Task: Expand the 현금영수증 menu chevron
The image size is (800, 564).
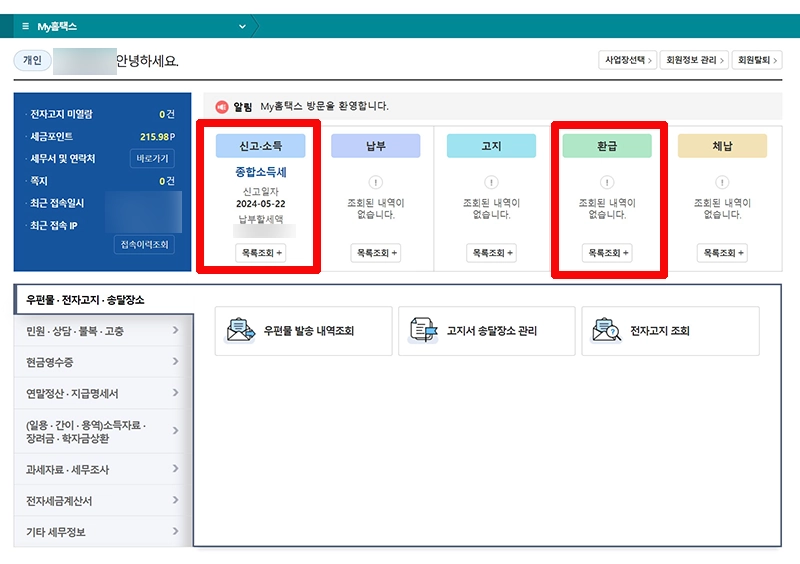Action: tap(176, 361)
